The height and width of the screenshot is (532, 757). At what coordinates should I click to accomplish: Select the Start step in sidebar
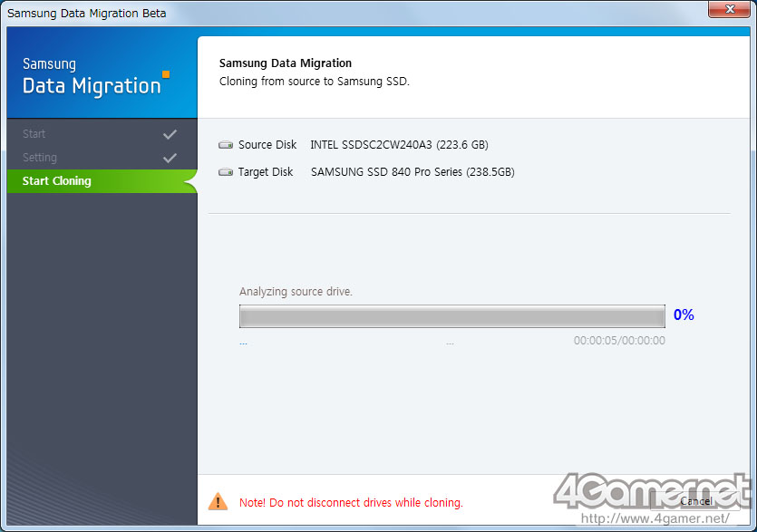tap(102, 134)
